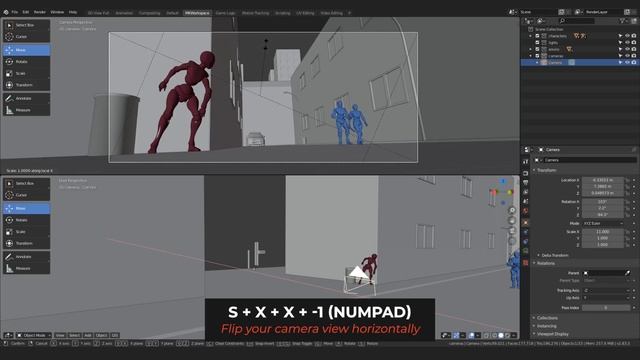Toggle render camera icon on Camera object row
The height and width of the screenshot is (360, 640).
[x=634, y=62]
